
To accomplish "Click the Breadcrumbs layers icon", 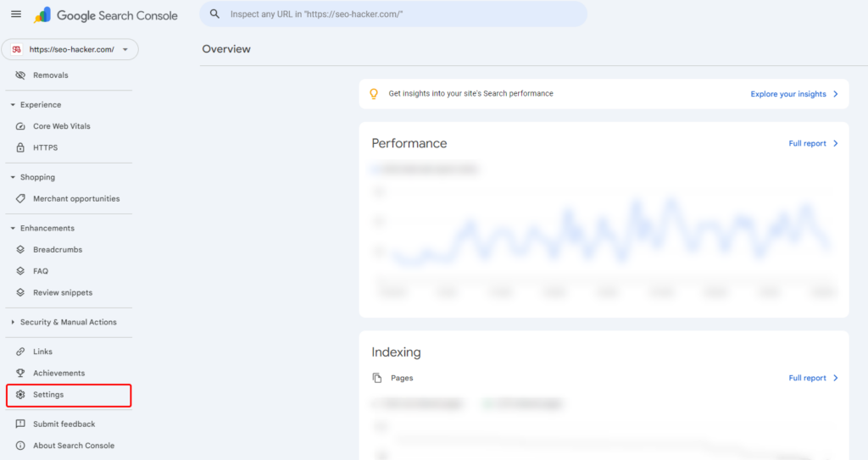I will pyautogui.click(x=20, y=250).
